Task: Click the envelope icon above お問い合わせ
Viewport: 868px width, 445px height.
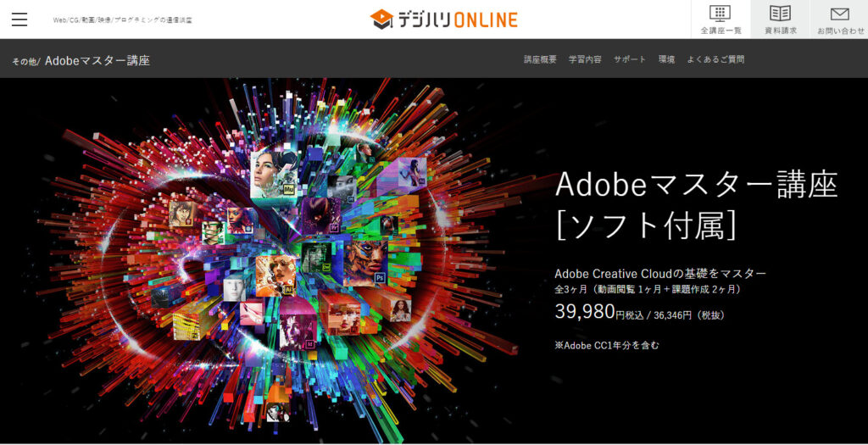Action: [x=840, y=14]
